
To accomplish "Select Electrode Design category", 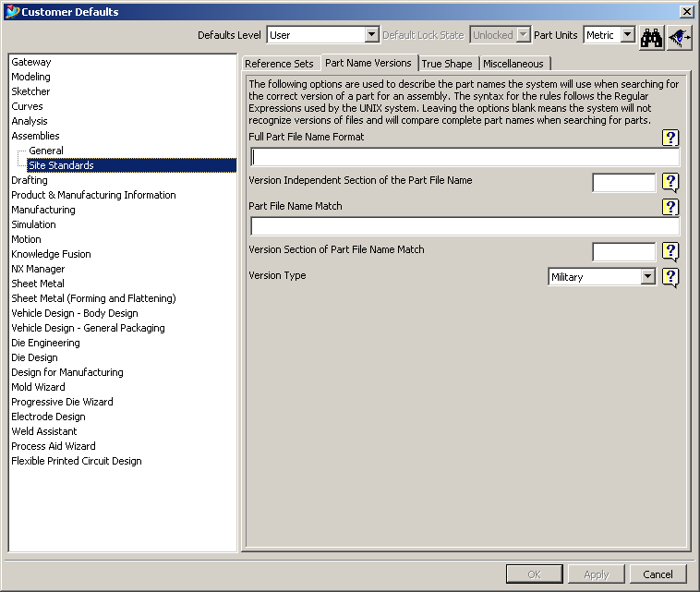I will (x=48, y=417).
